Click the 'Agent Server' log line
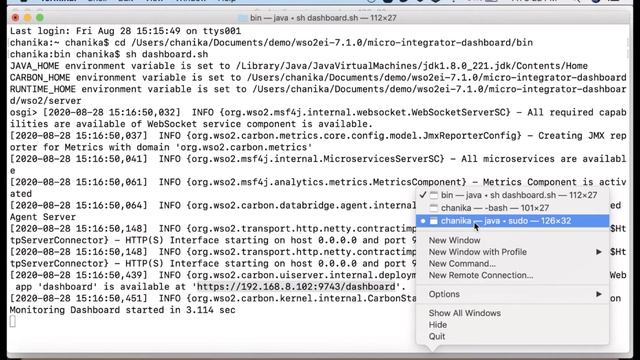This screenshot has height=360, width=640. point(43,217)
